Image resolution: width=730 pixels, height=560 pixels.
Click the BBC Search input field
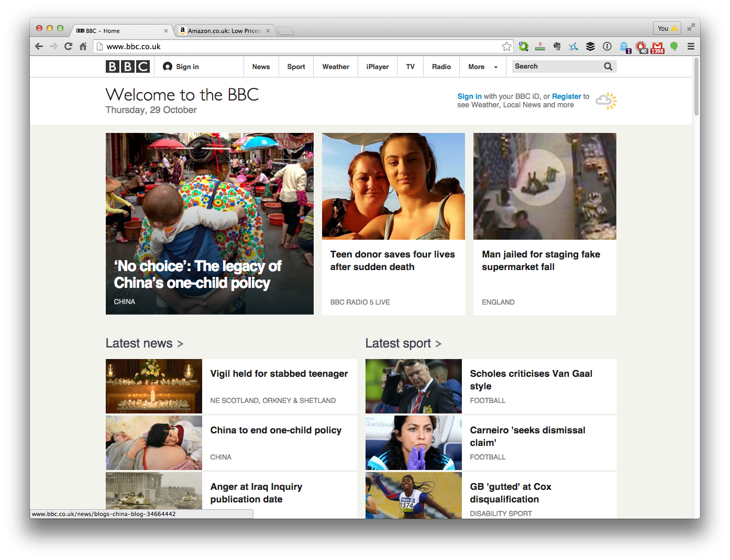point(557,66)
